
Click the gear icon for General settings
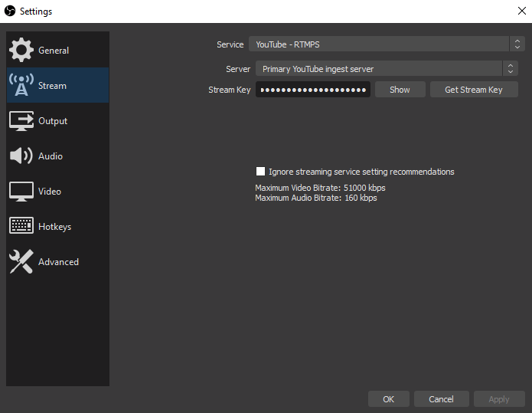pos(21,50)
